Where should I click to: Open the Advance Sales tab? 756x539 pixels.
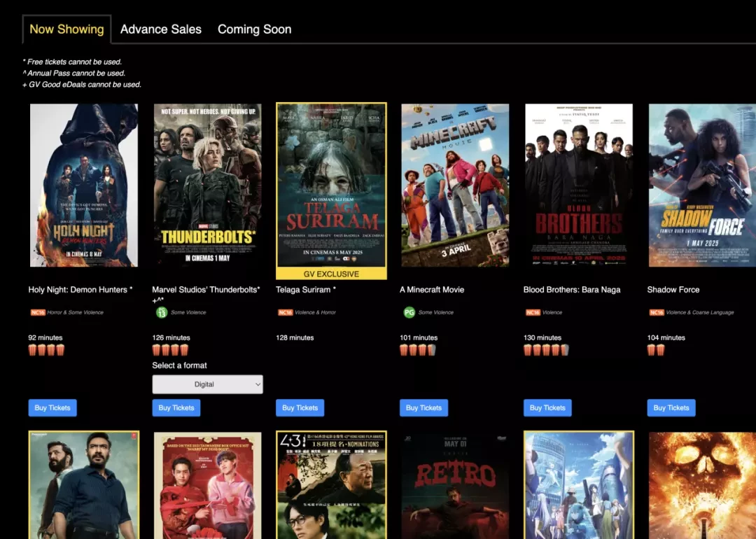[160, 29]
